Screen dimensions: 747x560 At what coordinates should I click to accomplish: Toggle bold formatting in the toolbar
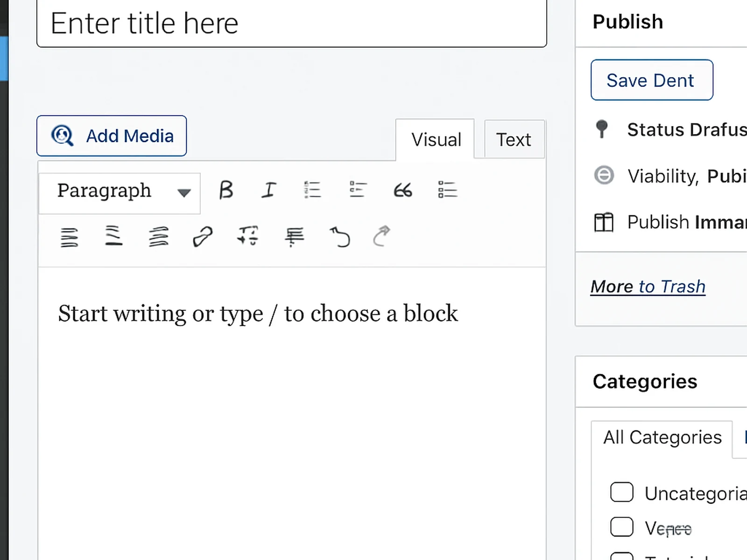point(226,190)
